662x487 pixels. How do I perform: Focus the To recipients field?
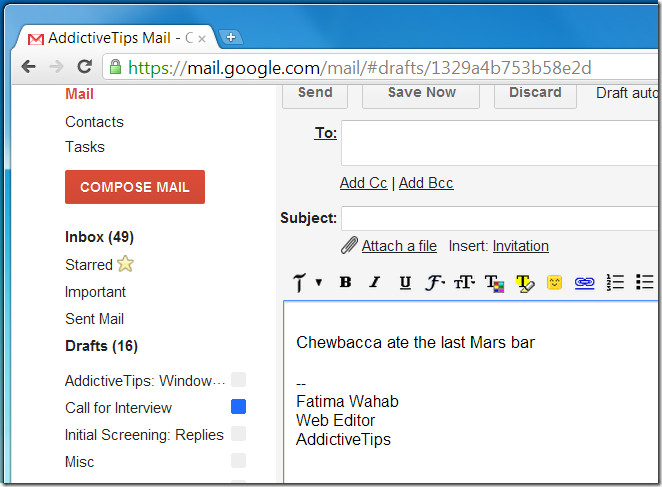point(499,143)
